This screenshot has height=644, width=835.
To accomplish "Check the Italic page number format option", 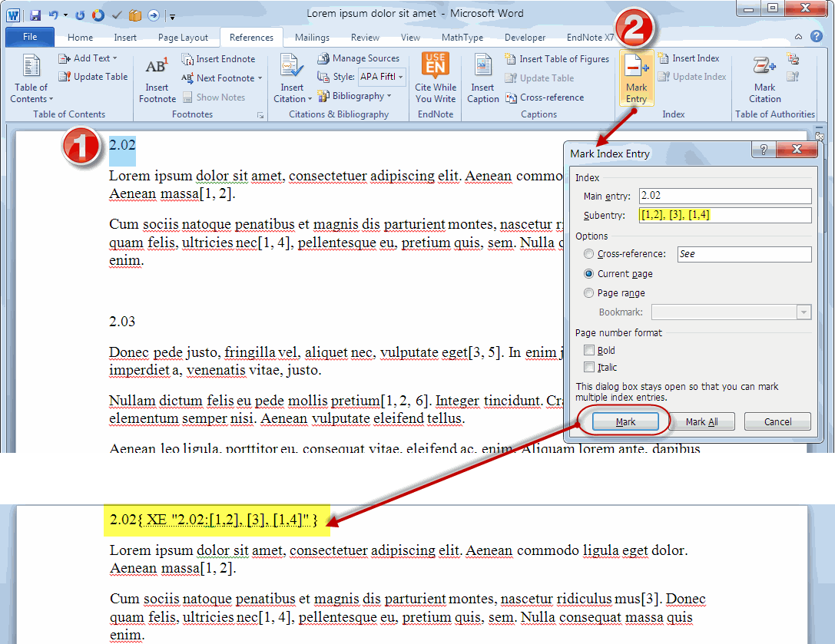I will [588, 368].
